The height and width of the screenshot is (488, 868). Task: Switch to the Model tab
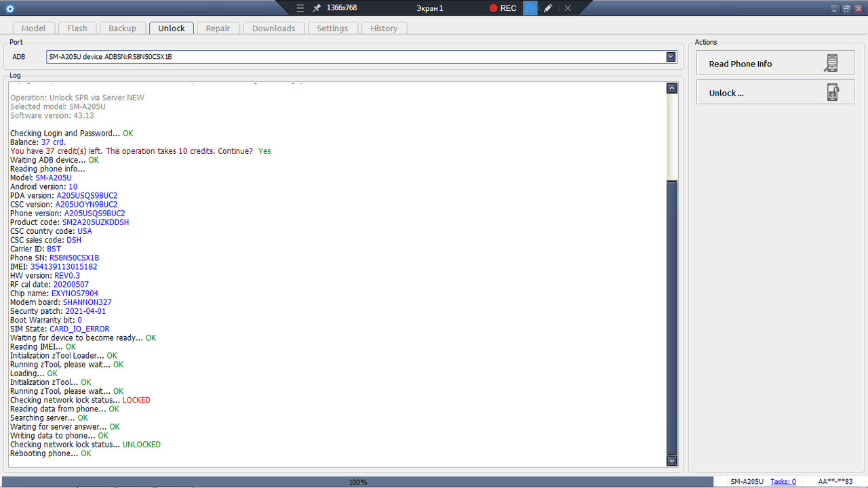(x=34, y=28)
